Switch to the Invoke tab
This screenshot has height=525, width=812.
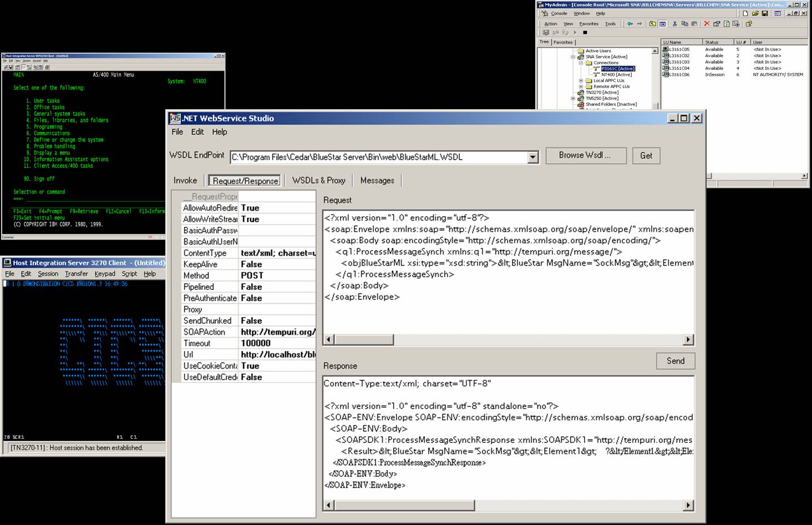185,181
